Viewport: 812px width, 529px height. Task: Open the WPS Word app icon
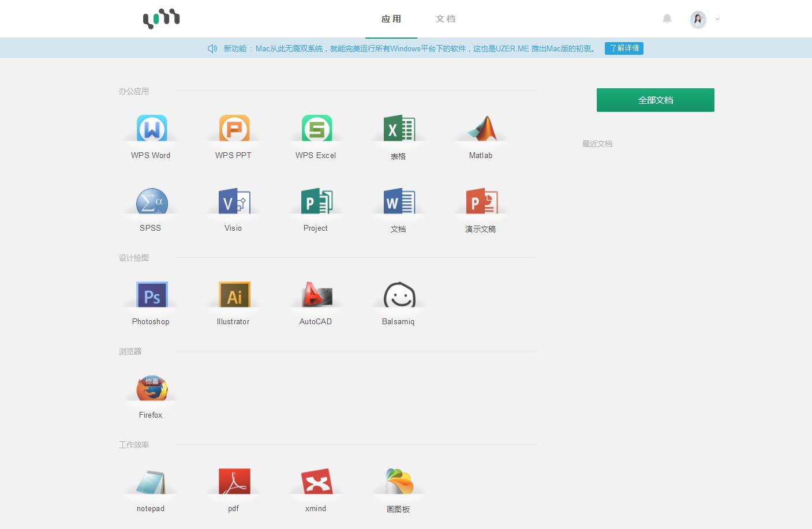click(151, 128)
